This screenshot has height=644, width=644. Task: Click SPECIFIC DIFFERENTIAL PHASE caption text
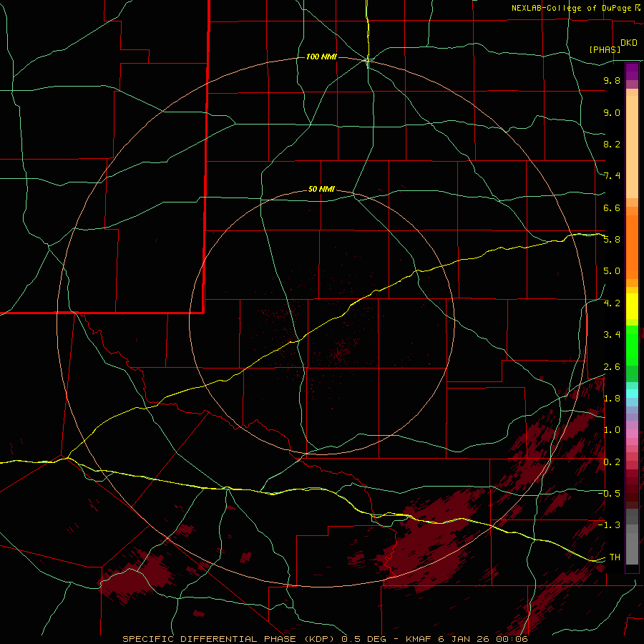[210, 639]
